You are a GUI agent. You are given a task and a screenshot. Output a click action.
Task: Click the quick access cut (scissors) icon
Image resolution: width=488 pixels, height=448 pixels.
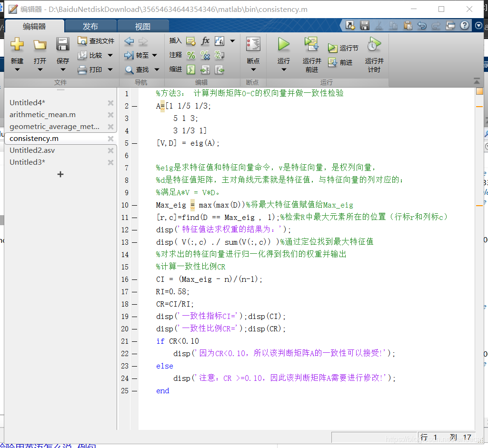pos(379,26)
